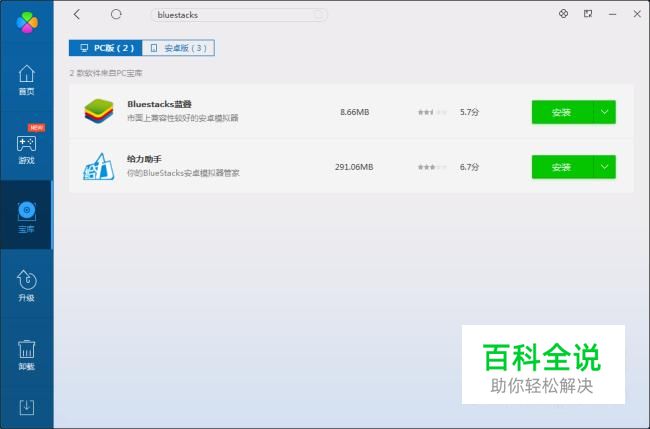Image resolution: width=650 pixels, height=429 pixels.
Task: Click the colorful app logo in sidebar
Action: coord(27,22)
